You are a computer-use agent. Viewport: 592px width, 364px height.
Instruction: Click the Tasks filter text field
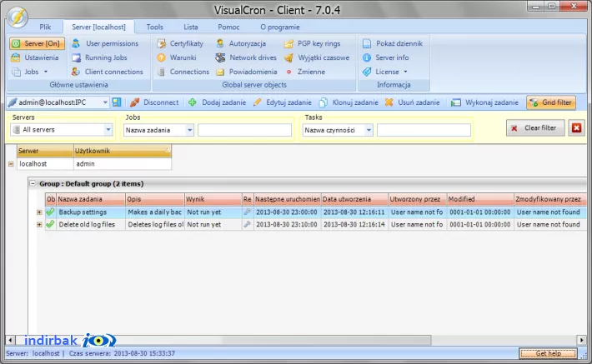[424, 130]
